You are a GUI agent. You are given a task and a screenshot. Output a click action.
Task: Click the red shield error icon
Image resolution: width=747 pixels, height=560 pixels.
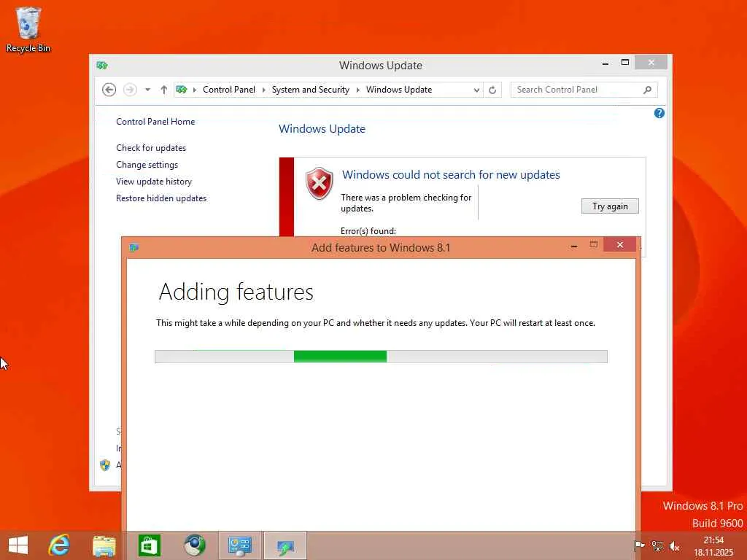pyautogui.click(x=319, y=183)
